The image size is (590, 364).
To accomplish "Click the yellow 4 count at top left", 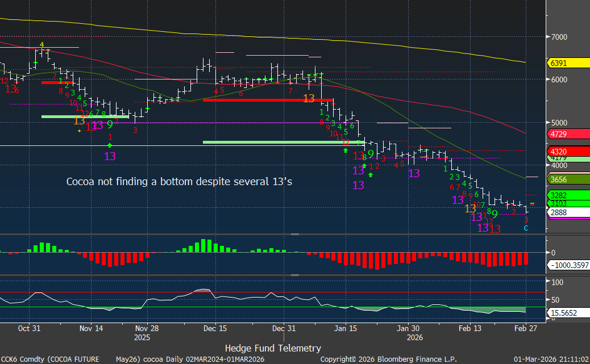I will (x=41, y=44).
